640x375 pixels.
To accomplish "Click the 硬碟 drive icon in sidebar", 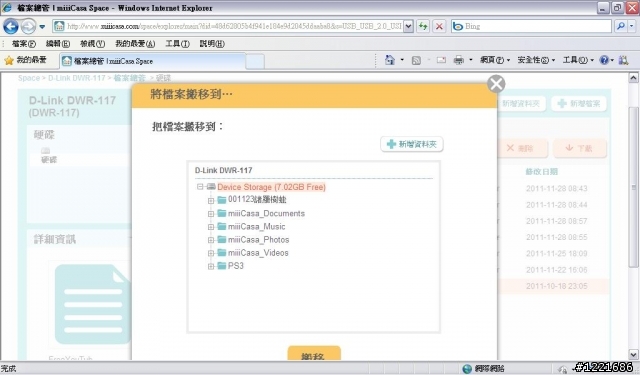I will (46, 151).
